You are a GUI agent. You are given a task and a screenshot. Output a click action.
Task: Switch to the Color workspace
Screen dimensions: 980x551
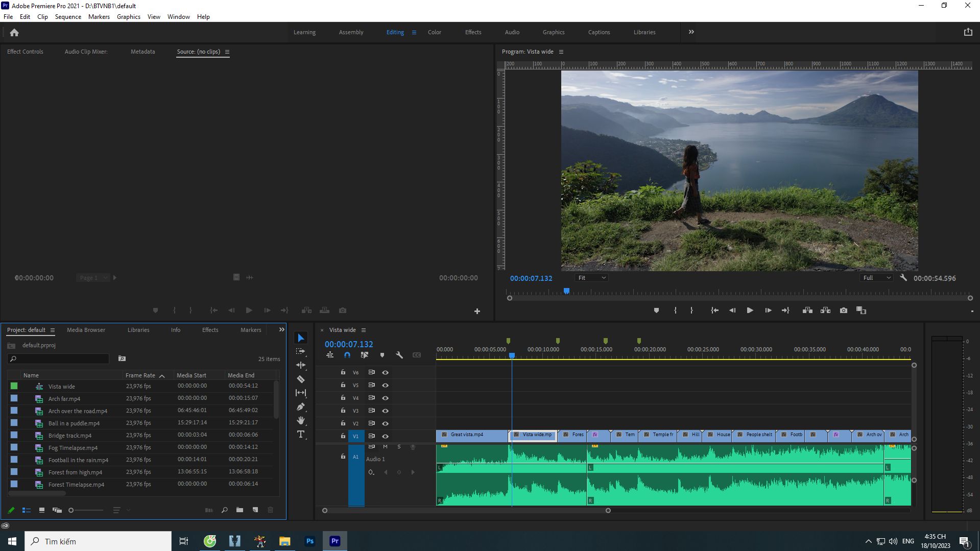tap(435, 32)
